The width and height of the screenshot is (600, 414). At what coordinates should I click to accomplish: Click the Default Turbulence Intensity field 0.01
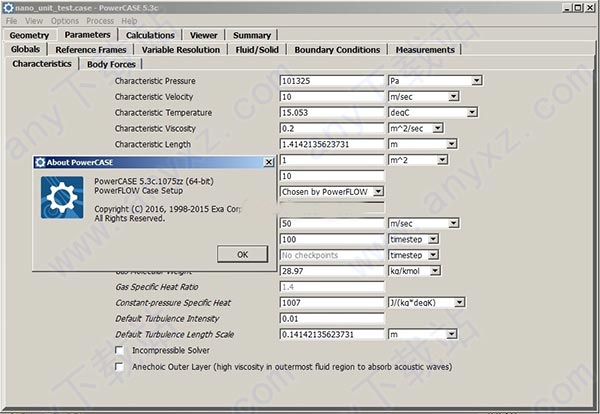[x=332, y=319]
